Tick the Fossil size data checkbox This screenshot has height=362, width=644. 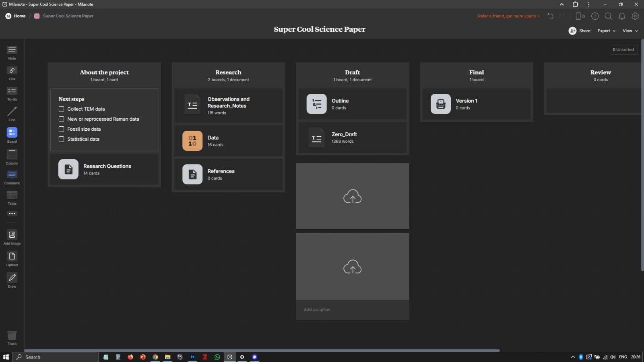pyautogui.click(x=62, y=129)
